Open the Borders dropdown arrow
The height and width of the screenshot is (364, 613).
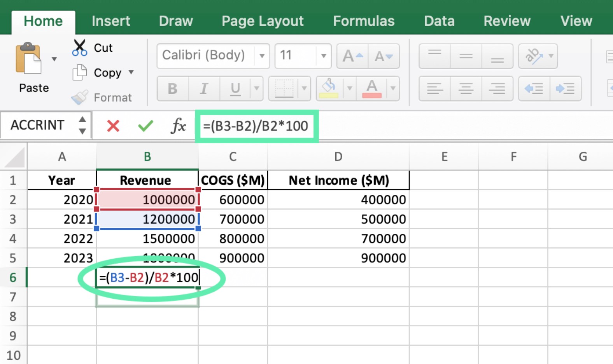[x=305, y=89]
